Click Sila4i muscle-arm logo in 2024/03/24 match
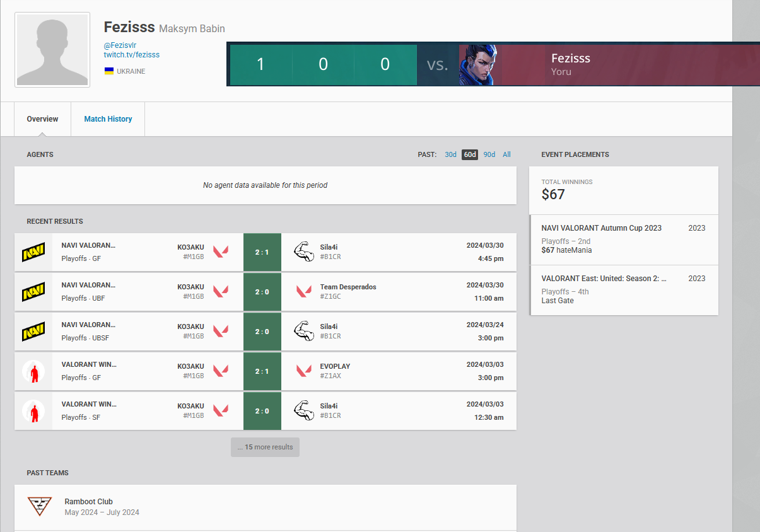The width and height of the screenshot is (760, 532). 304,332
